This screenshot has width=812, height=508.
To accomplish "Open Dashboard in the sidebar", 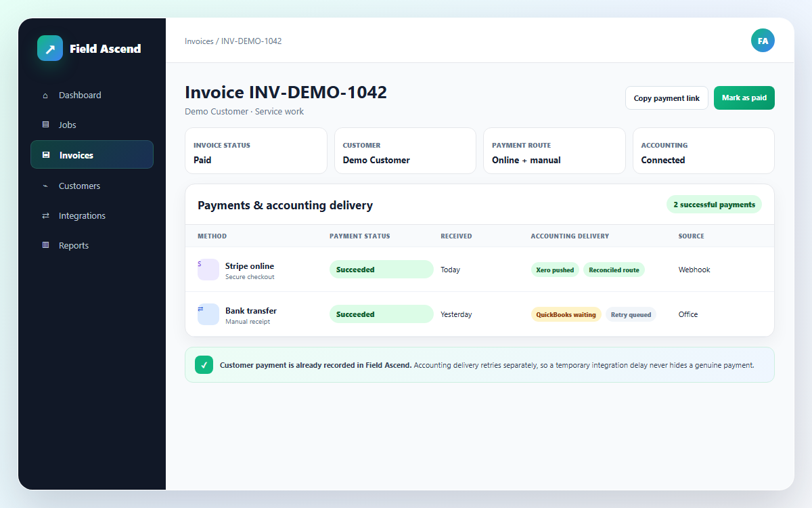I will 92,96.
